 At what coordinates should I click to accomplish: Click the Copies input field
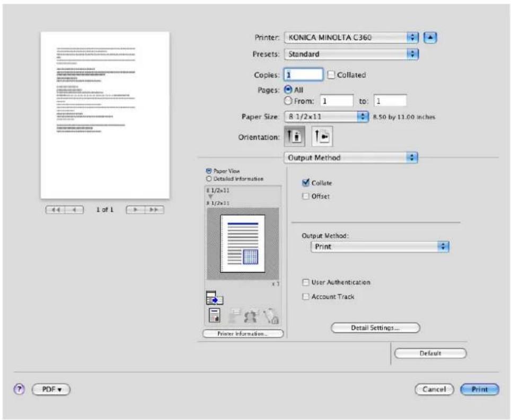click(x=303, y=75)
